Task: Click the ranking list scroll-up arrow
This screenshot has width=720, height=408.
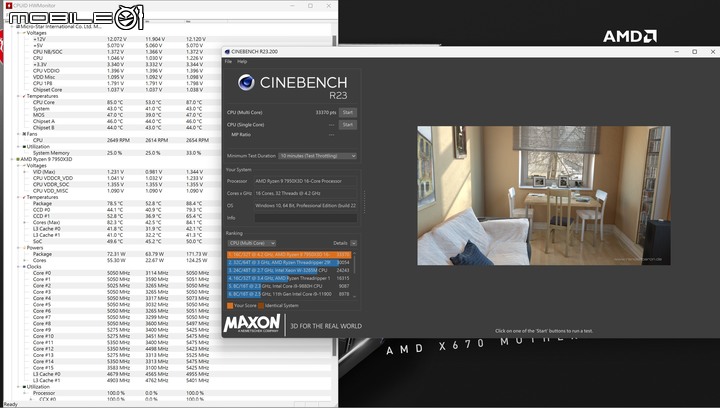Action: tap(354, 253)
